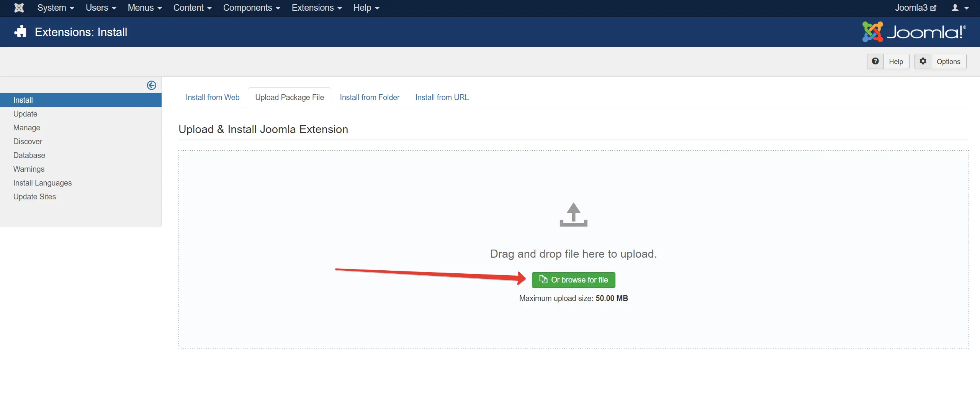This screenshot has height=406, width=980.
Task: Click the Joomla home icon in top bar
Action: [18, 8]
